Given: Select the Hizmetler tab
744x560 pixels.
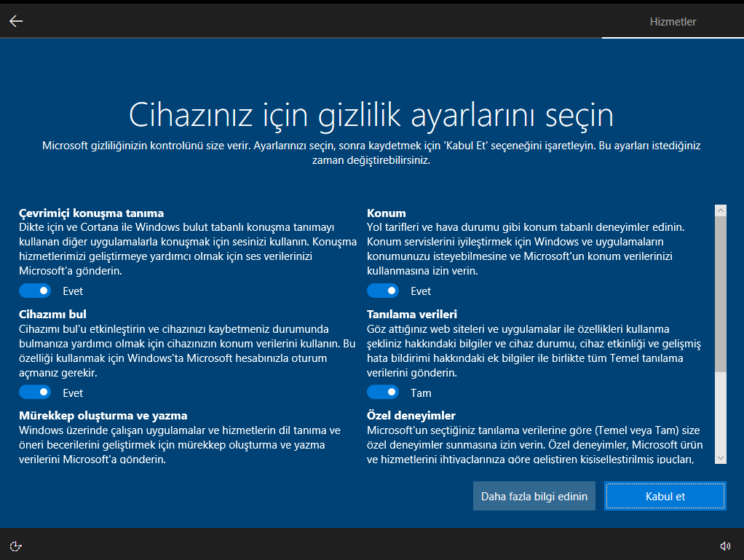Looking at the screenshot, I should [673, 22].
